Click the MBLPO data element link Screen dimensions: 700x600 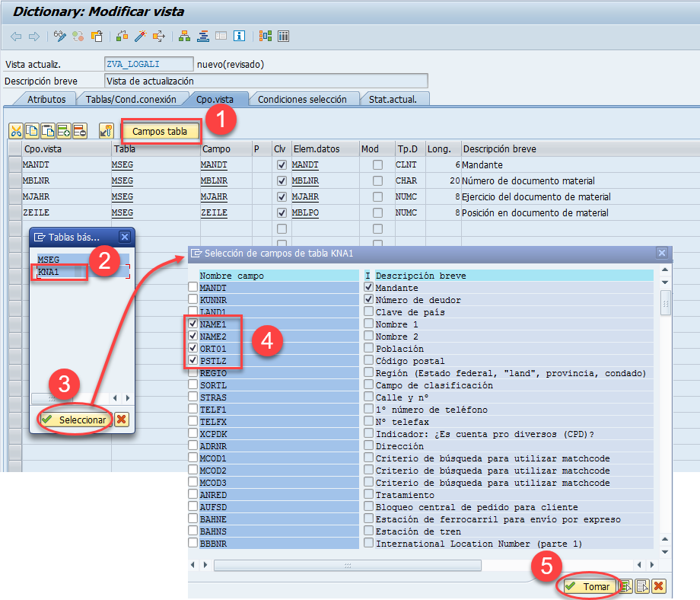tap(305, 212)
